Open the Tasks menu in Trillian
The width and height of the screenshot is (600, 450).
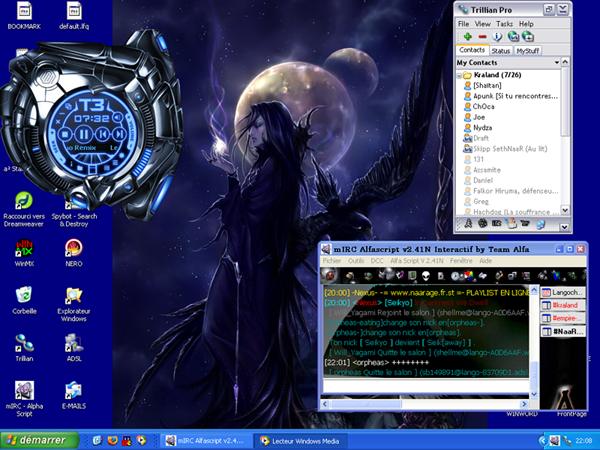pyautogui.click(x=504, y=24)
